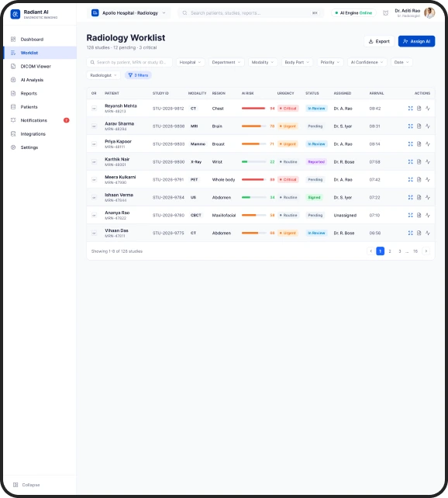Viewport: 448px width, 498px height.
Task: Click the alarm clock icon in header
Action: coord(385,13)
